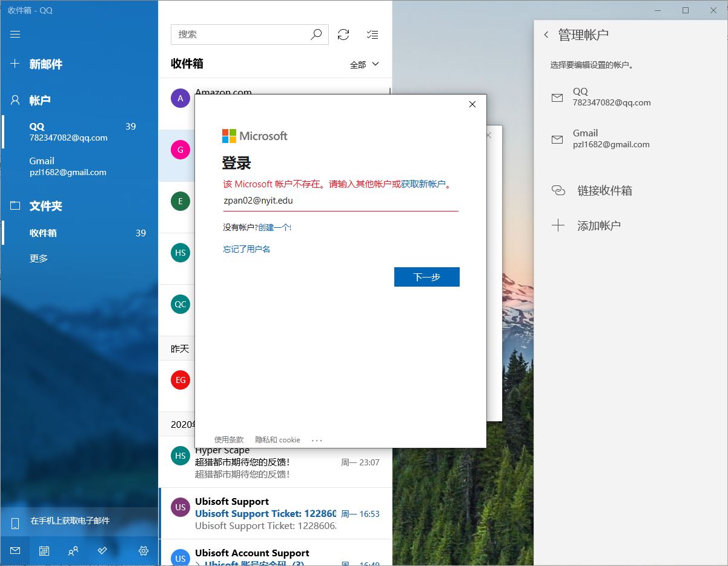Click 在手机上获取电子邮件 phone promo
This screenshot has width=728, height=566.
79,521
